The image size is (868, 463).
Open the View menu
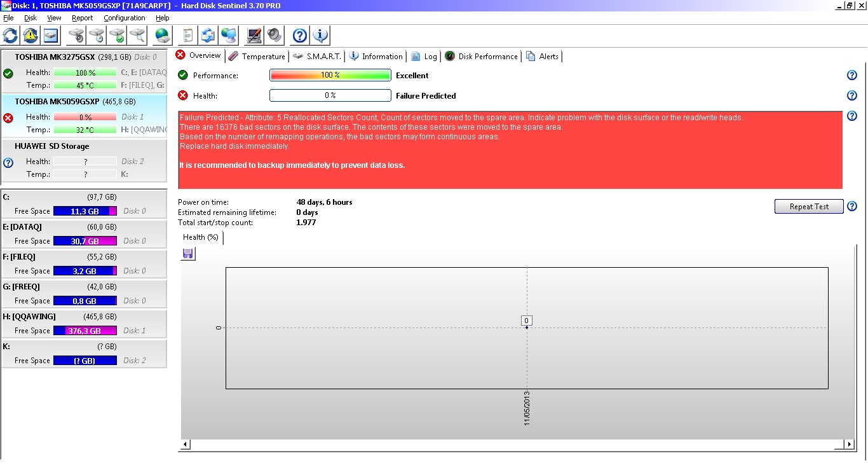[55, 18]
